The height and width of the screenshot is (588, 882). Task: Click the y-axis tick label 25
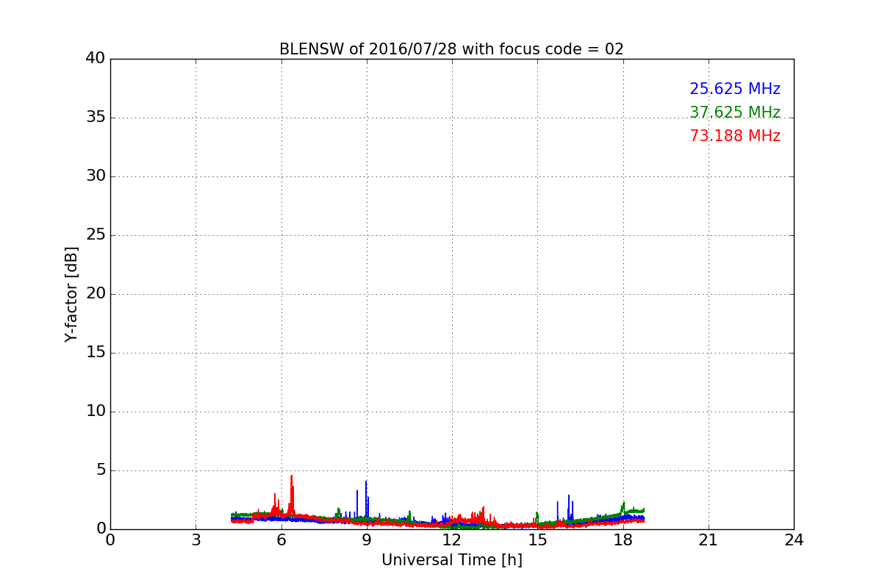(95, 235)
